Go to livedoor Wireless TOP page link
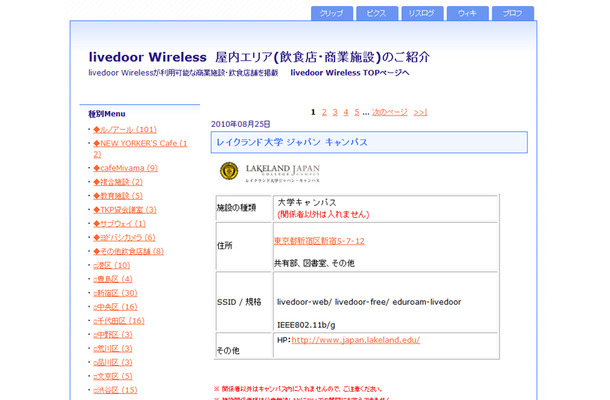610x400 pixels. point(350,73)
